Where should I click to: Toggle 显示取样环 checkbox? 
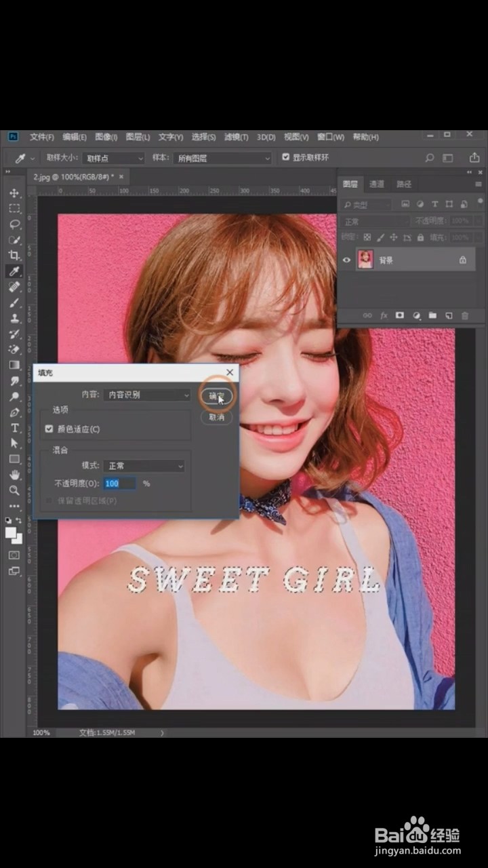(286, 157)
